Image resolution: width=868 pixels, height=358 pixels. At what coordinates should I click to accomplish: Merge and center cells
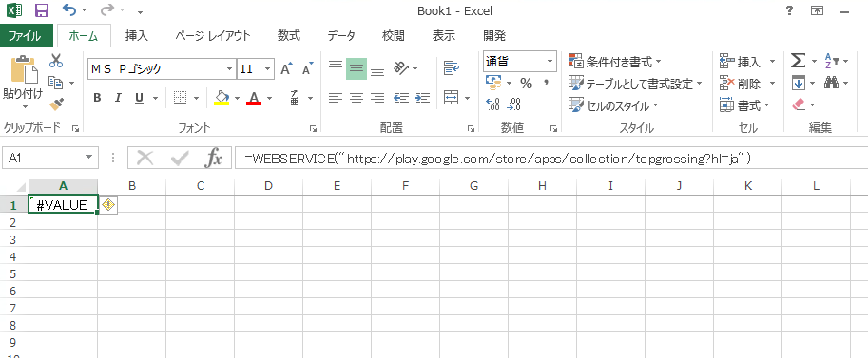[452, 98]
